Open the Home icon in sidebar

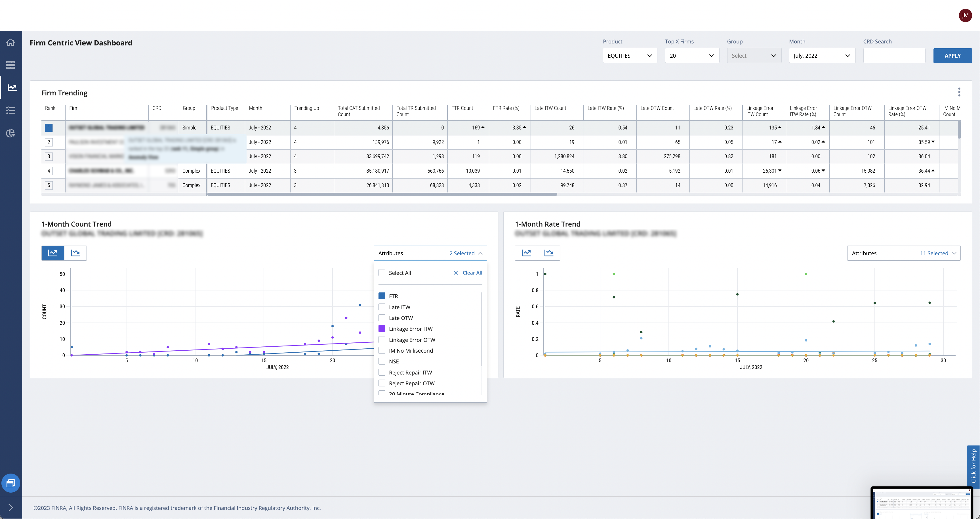[x=11, y=42]
